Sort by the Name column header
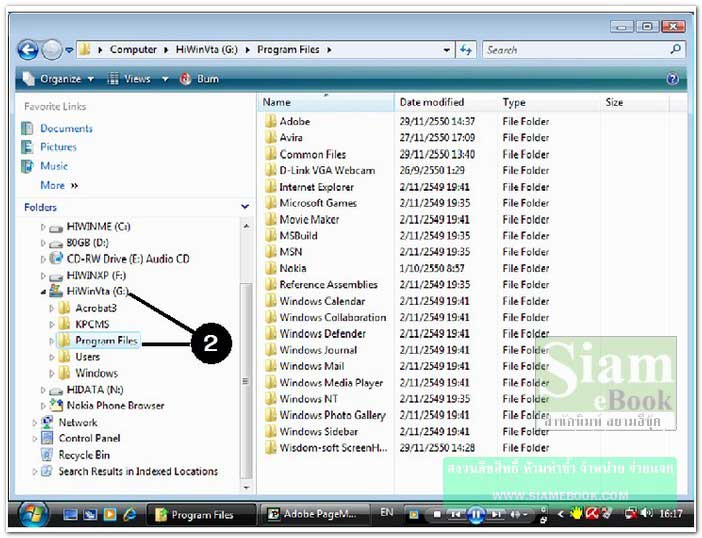Screen dimensions: 702x538 click(x=326, y=102)
